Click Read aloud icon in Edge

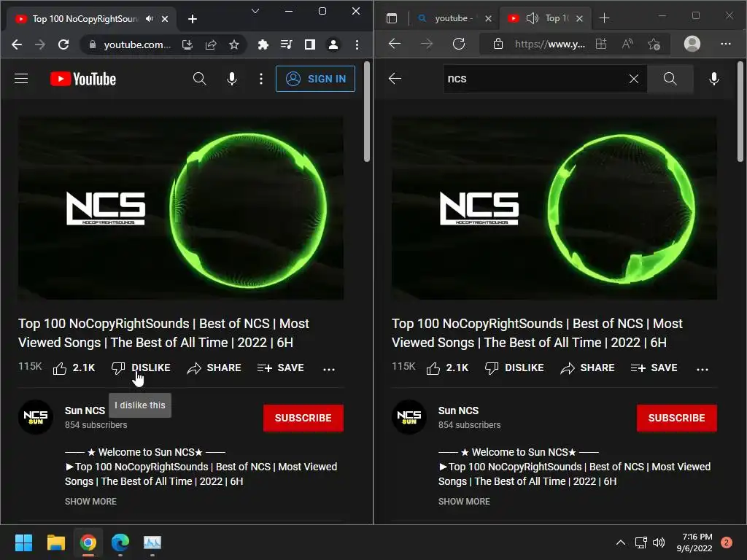[627, 44]
